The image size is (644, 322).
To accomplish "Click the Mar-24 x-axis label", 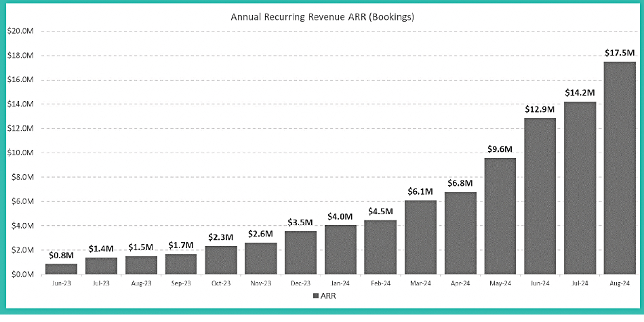I will pyautogui.click(x=420, y=283).
